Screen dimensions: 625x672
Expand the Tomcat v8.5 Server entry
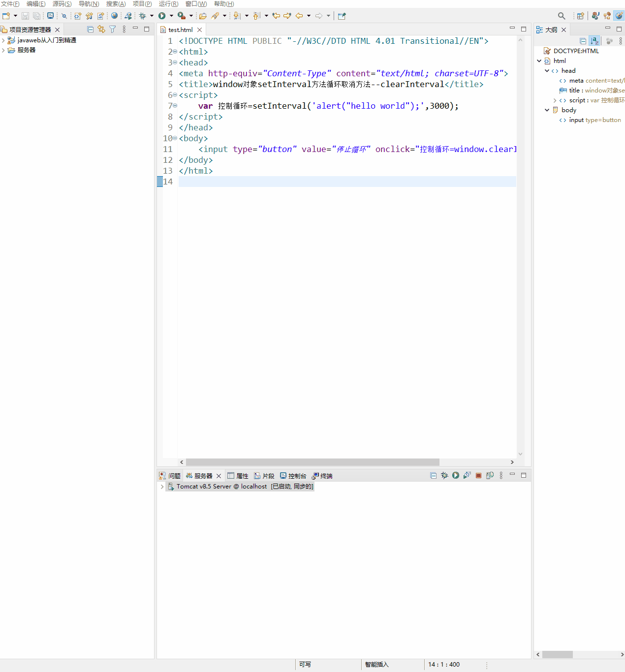click(x=162, y=487)
